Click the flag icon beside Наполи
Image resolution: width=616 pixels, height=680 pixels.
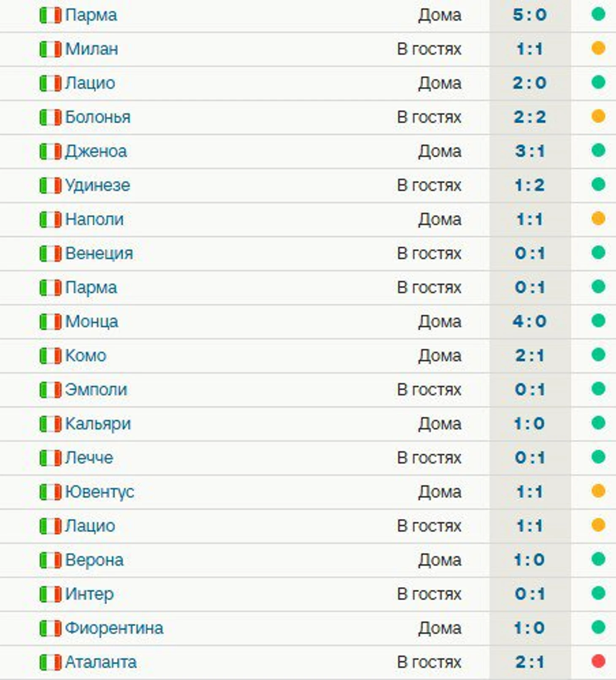50,220
